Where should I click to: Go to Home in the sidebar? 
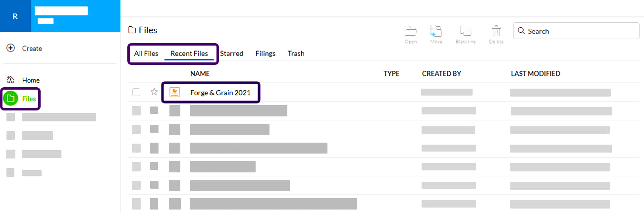[30, 80]
